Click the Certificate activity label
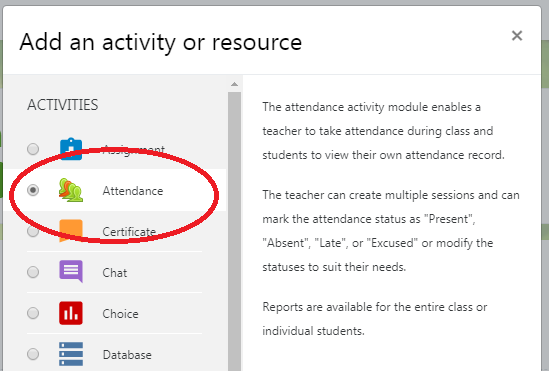549x371 pixels. (129, 232)
